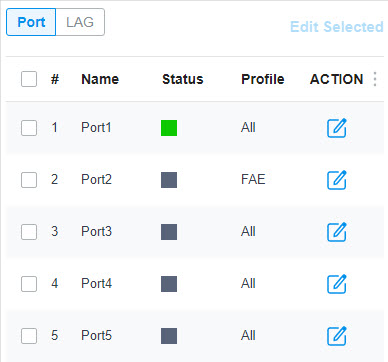Click the FAE profile of Port2
The height and width of the screenshot is (362, 388).
point(253,180)
